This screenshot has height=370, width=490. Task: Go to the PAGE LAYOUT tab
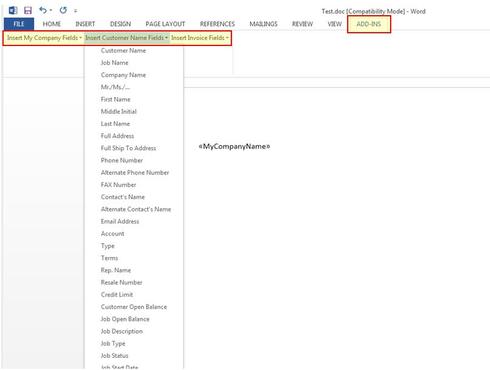[165, 24]
